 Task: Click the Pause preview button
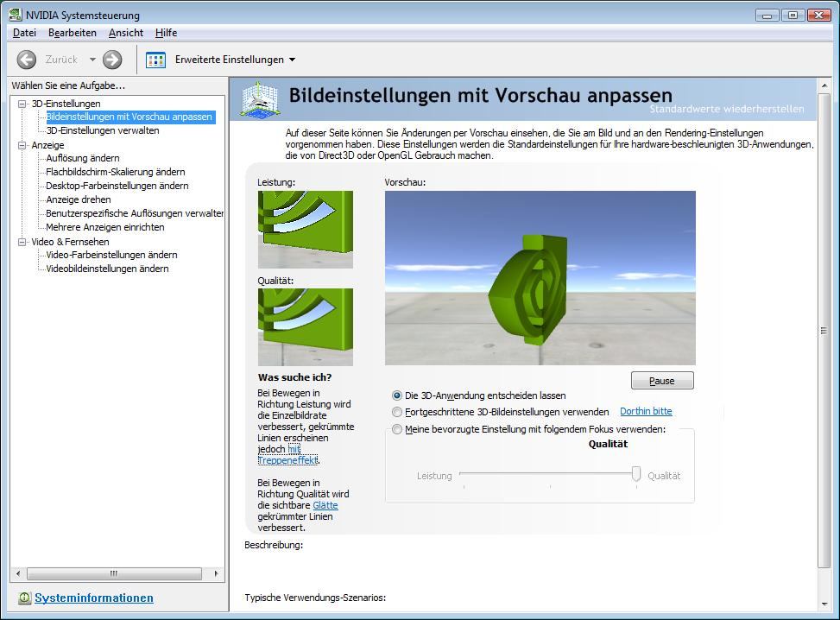click(x=662, y=381)
